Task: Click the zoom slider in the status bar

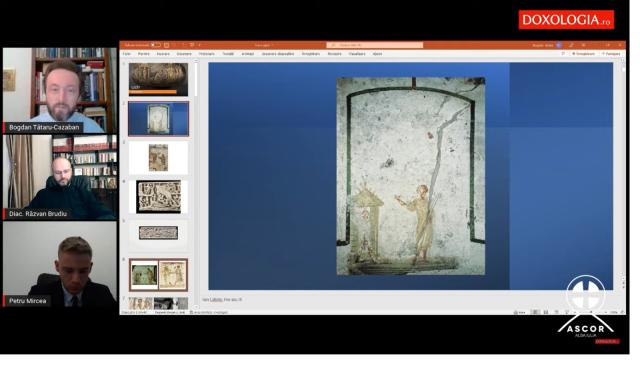Action: tap(591, 312)
